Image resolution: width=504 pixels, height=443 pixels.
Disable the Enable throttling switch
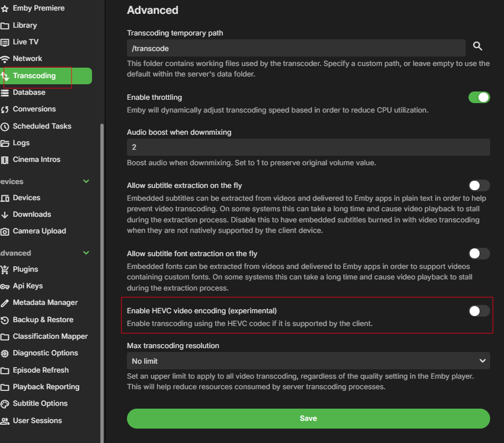pyautogui.click(x=479, y=98)
